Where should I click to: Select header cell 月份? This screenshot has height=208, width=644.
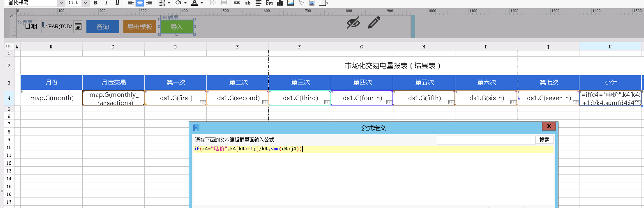click(51, 82)
